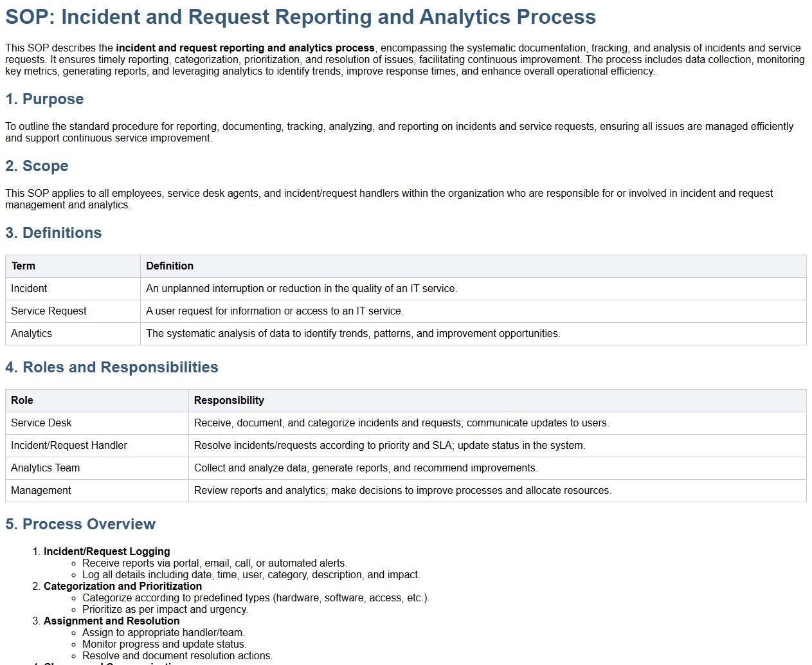Click the 'Incident/Request Logging' list item
The height and width of the screenshot is (665, 812).
coord(107,552)
